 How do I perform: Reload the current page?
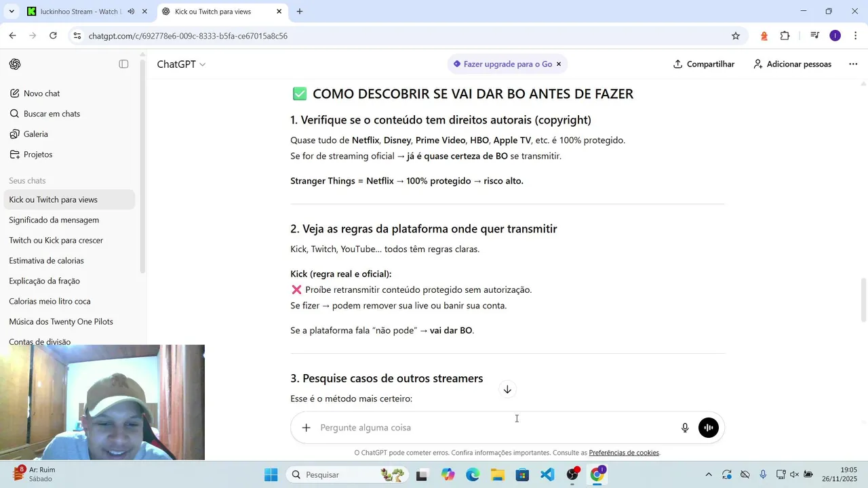[x=53, y=36]
